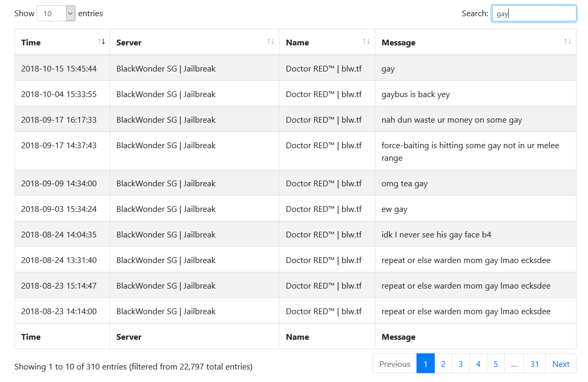Click timestamp 2018-09-17 14:37:43
The width and height of the screenshot is (588, 382).
click(59, 145)
